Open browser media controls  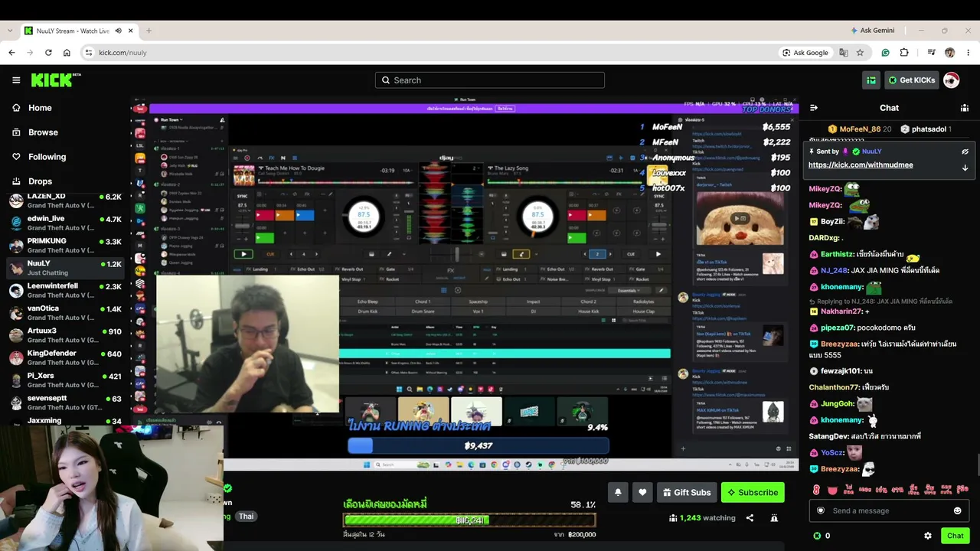(x=931, y=53)
